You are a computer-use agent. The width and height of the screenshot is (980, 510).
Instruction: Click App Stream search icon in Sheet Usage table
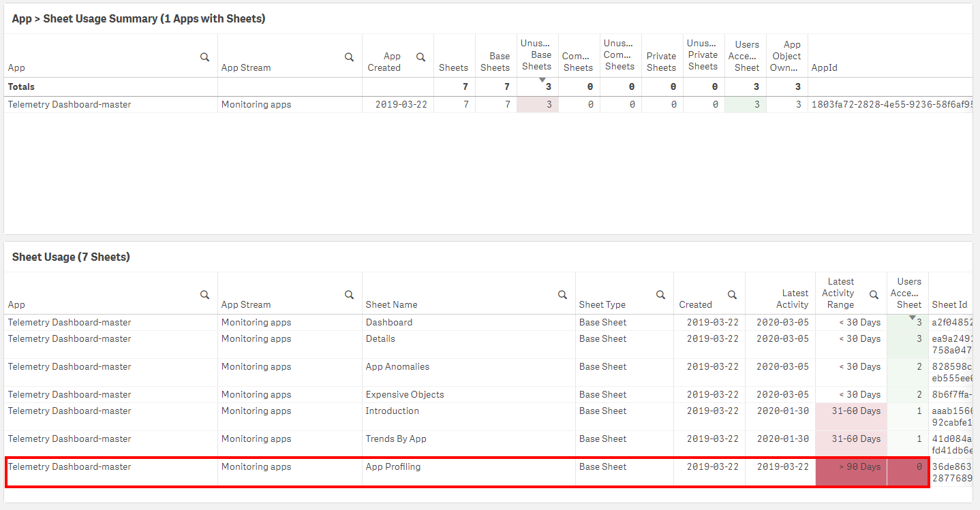click(349, 295)
